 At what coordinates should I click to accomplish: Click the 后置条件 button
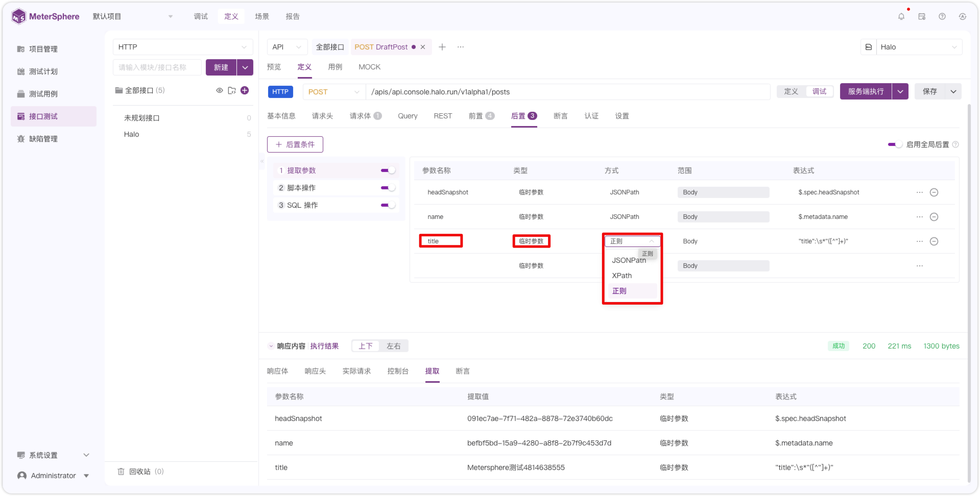click(295, 144)
